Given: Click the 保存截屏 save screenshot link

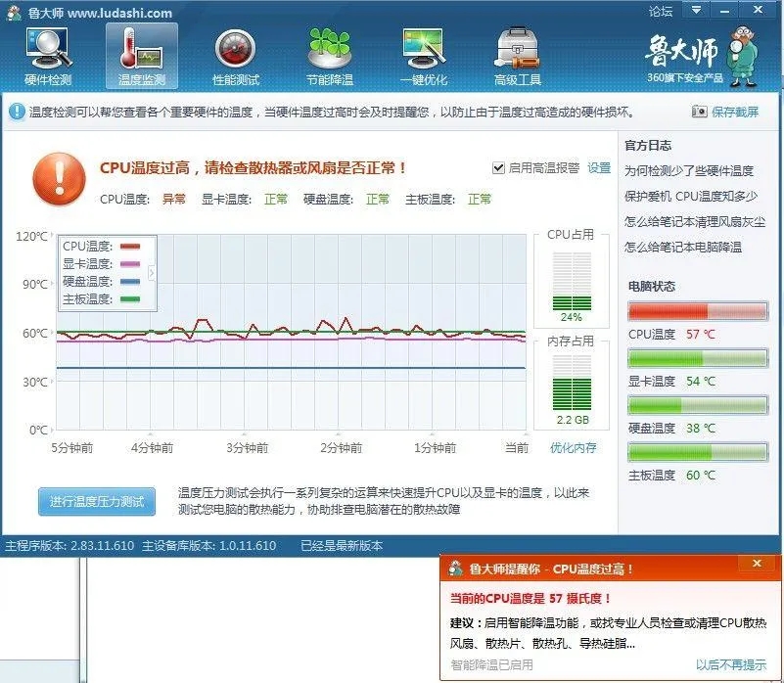Looking at the screenshot, I should (735, 112).
